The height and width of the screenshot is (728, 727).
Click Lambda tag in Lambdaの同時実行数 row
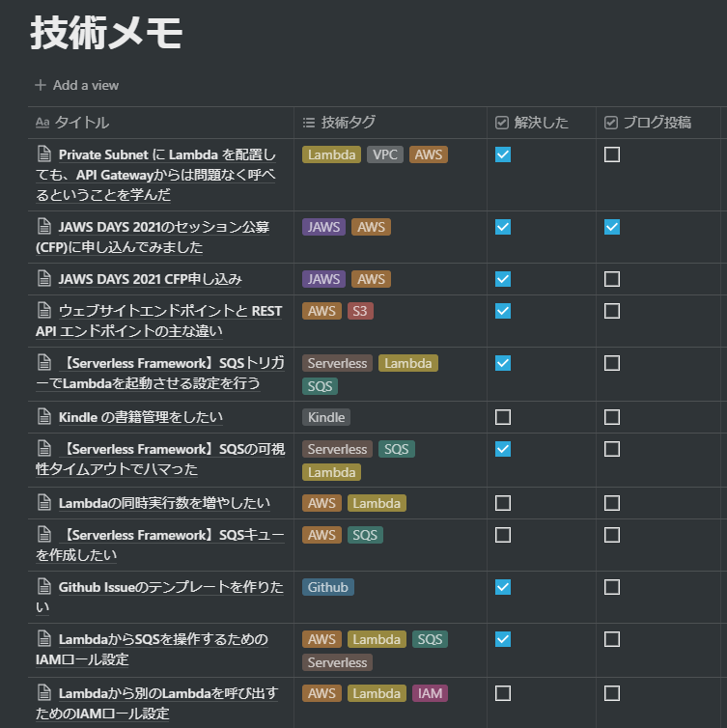coord(377,503)
